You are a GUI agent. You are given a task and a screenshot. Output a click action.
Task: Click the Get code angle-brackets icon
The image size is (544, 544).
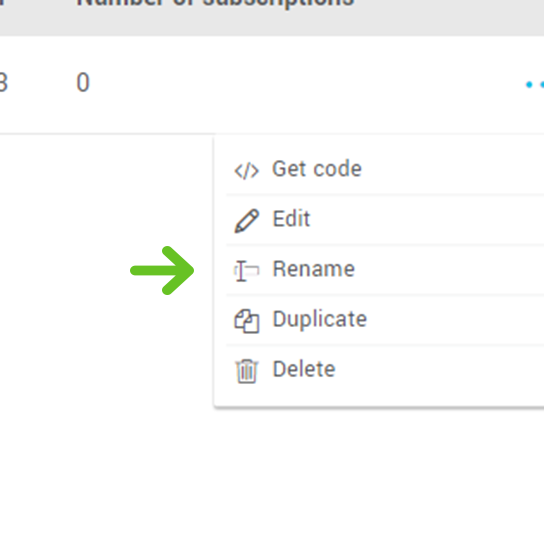pyautogui.click(x=246, y=171)
